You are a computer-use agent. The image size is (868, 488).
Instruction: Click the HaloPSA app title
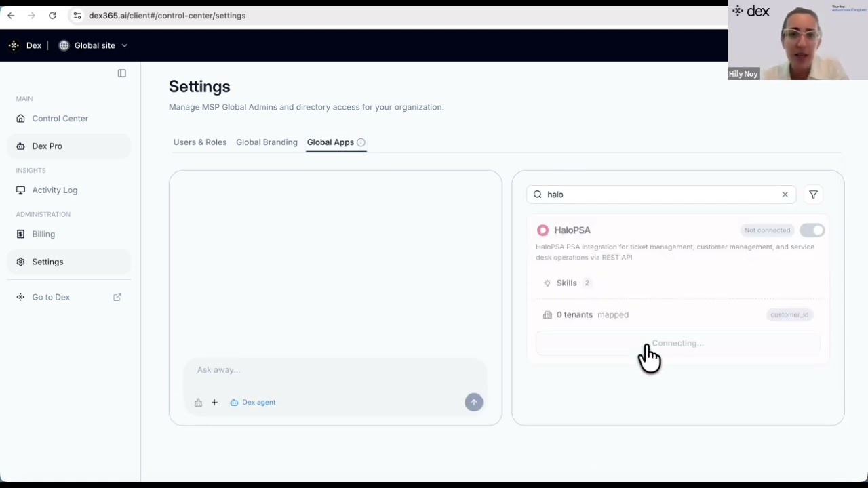tap(572, 230)
